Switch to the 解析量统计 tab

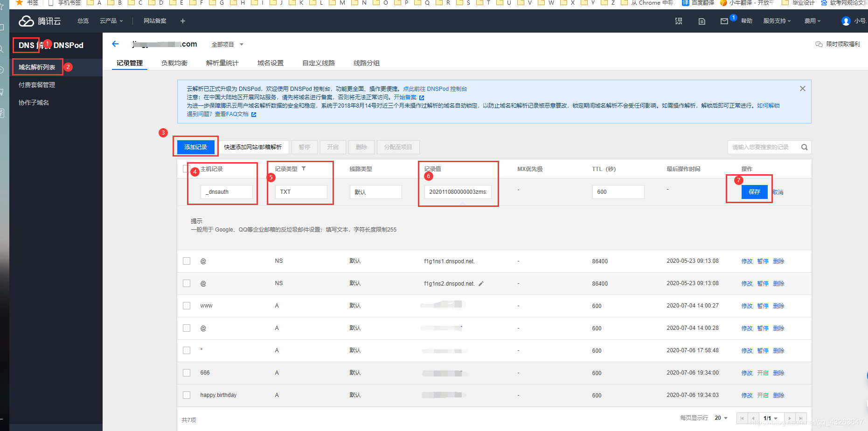point(222,63)
